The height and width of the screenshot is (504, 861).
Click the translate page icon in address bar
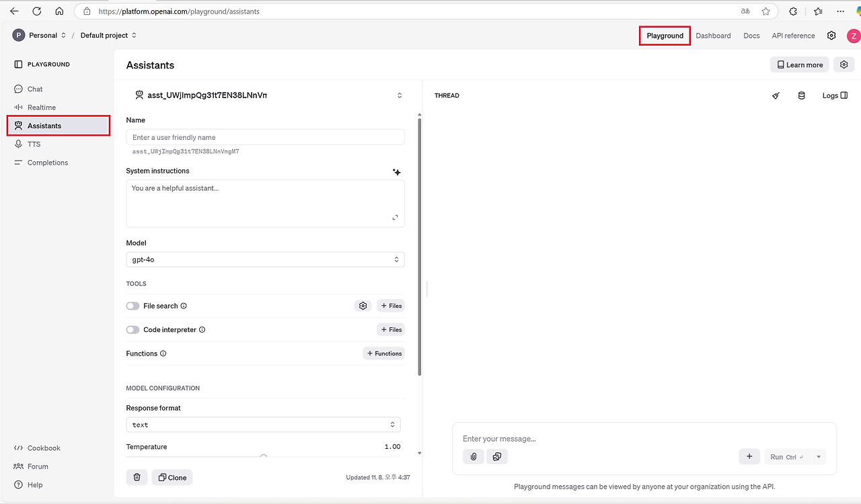point(745,11)
